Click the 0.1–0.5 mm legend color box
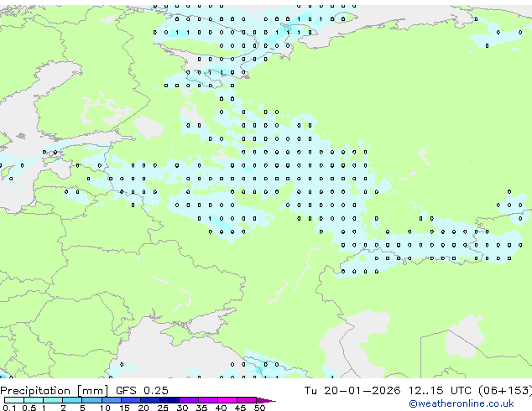The height and width of the screenshot is (411, 532). pos(14,400)
